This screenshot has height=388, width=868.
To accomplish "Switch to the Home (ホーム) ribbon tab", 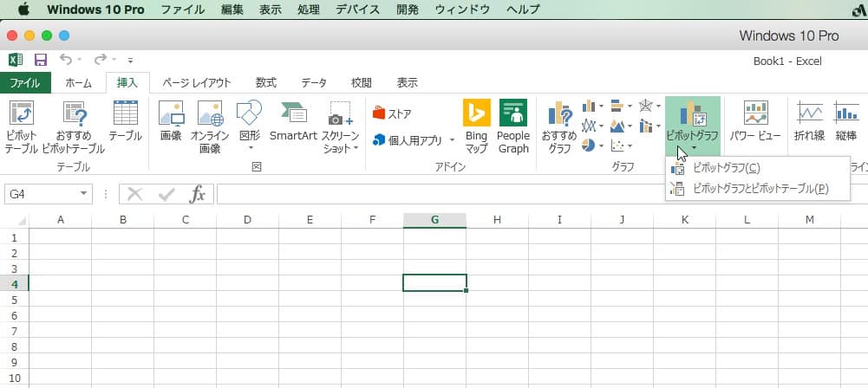I will (79, 83).
